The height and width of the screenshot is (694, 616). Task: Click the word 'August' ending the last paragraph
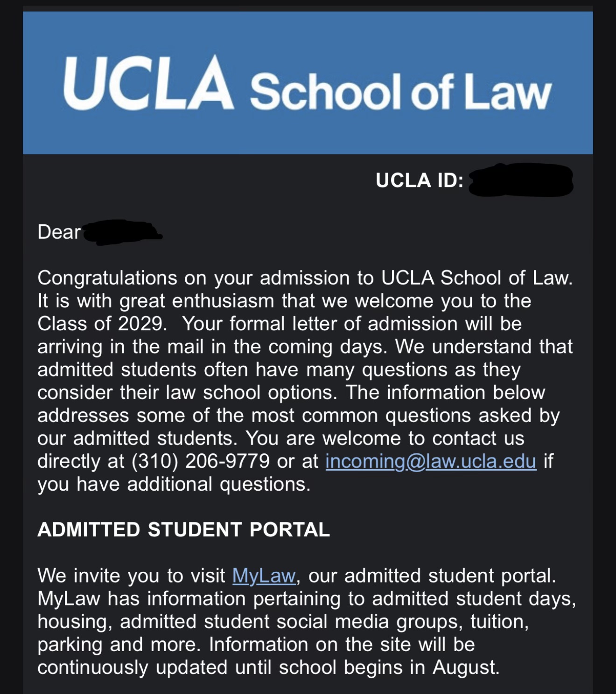click(466, 667)
